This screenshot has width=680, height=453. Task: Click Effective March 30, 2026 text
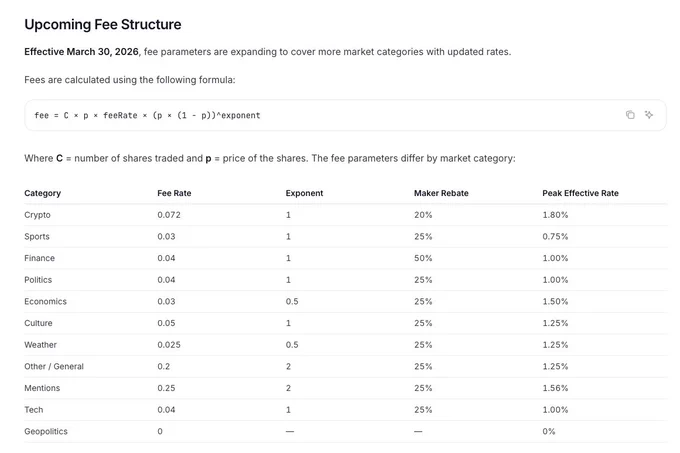pos(82,52)
